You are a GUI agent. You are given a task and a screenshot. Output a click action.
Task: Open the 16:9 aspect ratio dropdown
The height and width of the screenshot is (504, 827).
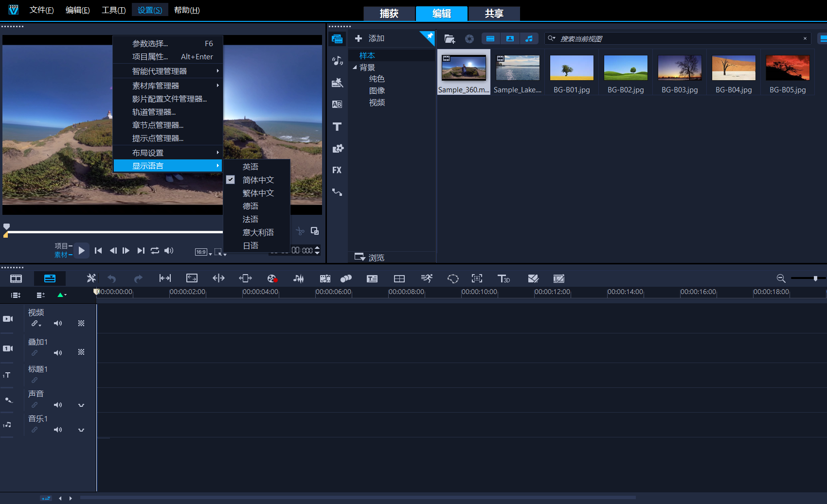coord(203,252)
